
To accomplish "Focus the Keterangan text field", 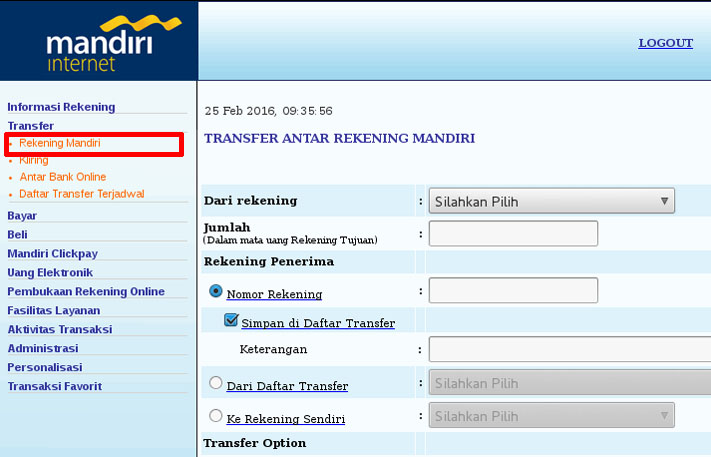I will (x=570, y=349).
